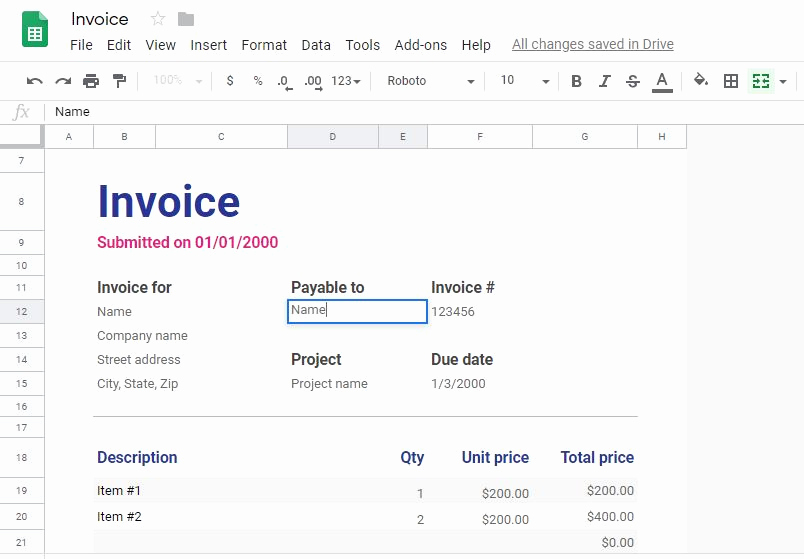This screenshot has height=559, width=804.
Task: Select the Item #1 cell
Action: 119,491
